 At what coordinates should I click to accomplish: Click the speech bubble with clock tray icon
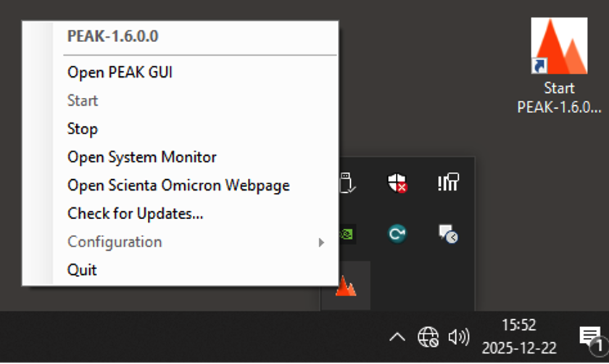(x=448, y=233)
